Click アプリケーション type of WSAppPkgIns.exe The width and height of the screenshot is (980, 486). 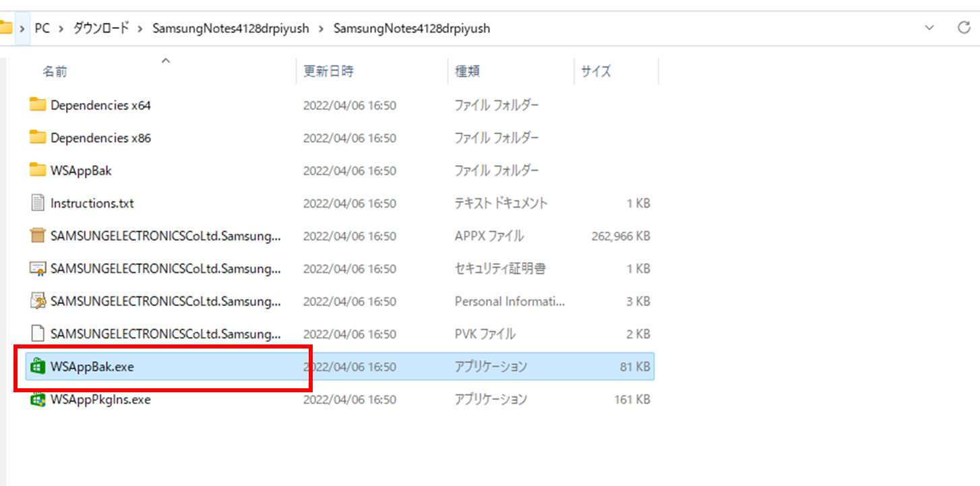(x=491, y=399)
